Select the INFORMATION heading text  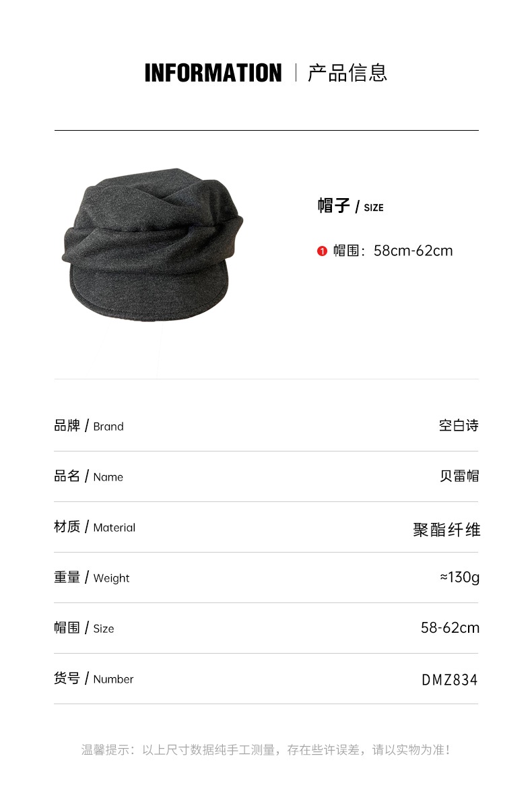(213, 73)
